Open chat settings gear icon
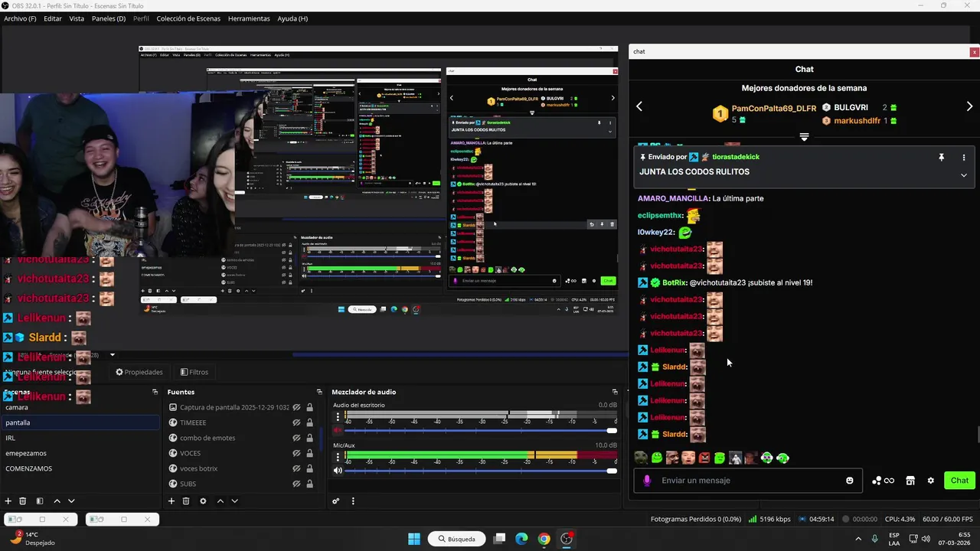Image resolution: width=980 pixels, height=551 pixels. coord(931,481)
